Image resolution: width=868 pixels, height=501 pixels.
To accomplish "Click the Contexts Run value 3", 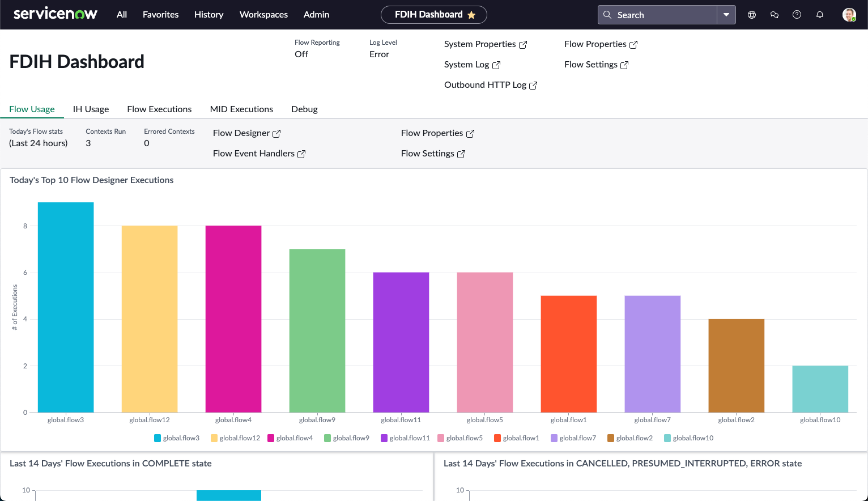I will 88,143.
